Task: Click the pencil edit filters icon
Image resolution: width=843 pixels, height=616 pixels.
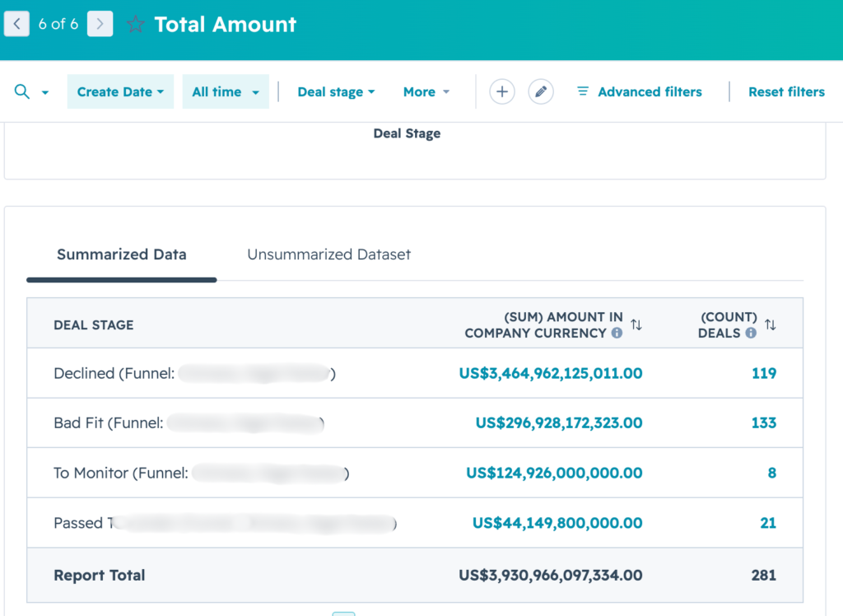Action: pyautogui.click(x=541, y=91)
